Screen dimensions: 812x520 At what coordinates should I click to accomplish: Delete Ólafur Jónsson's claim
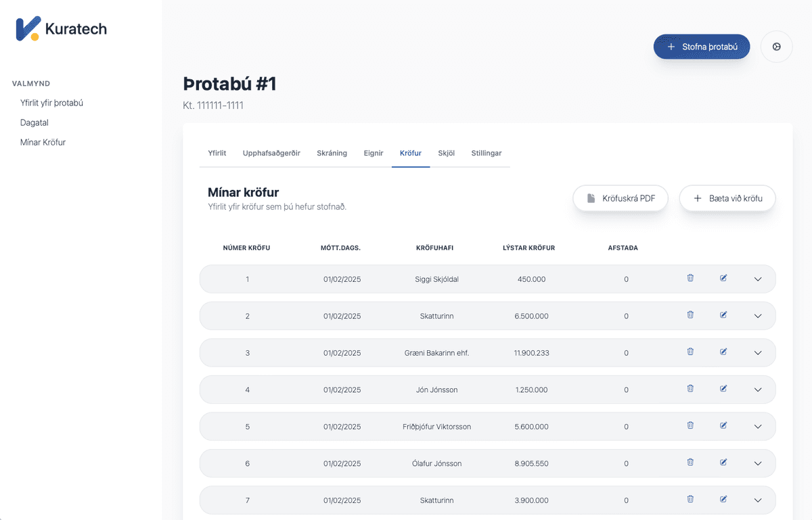[x=690, y=463]
